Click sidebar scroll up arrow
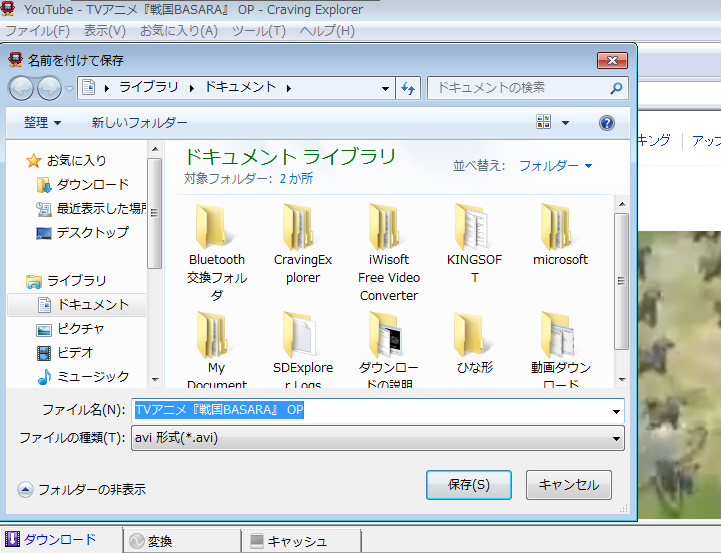 pyautogui.click(x=155, y=149)
